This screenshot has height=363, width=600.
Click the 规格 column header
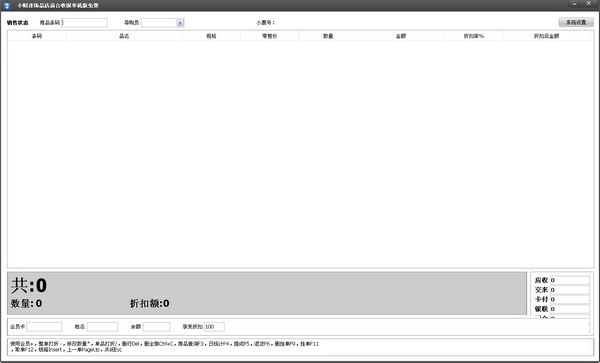(x=211, y=36)
